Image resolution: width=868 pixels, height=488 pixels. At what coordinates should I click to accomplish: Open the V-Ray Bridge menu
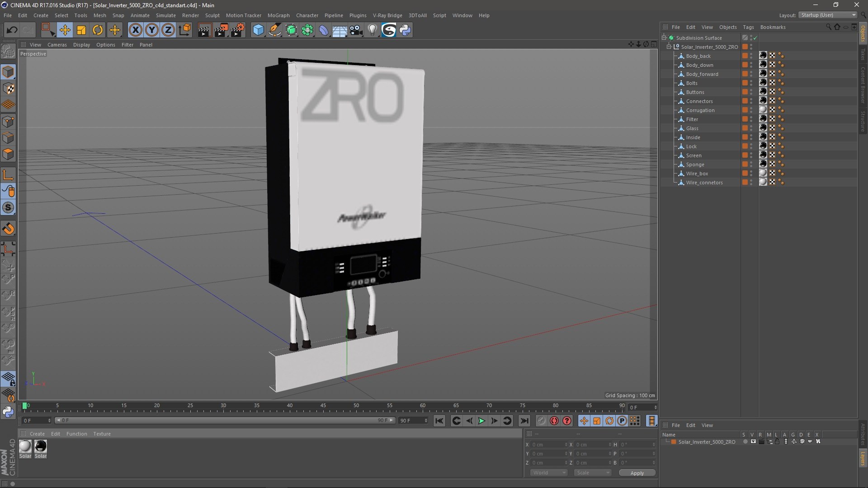[387, 15]
